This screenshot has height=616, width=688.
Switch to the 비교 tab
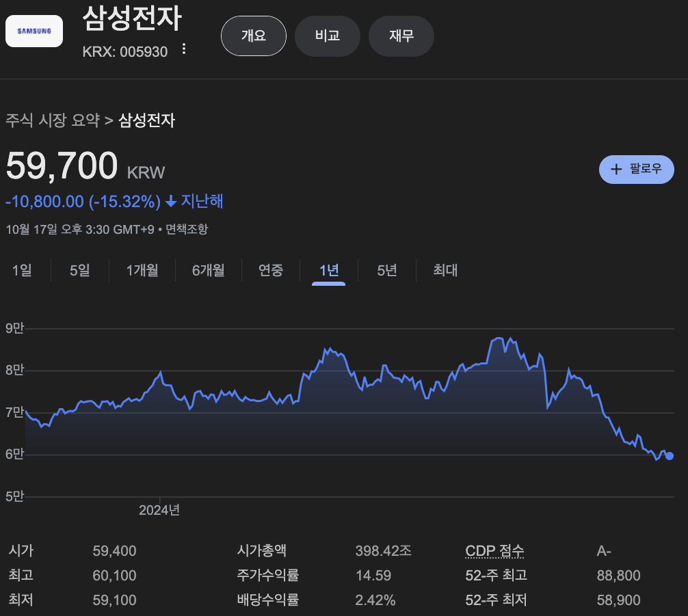pyautogui.click(x=327, y=36)
